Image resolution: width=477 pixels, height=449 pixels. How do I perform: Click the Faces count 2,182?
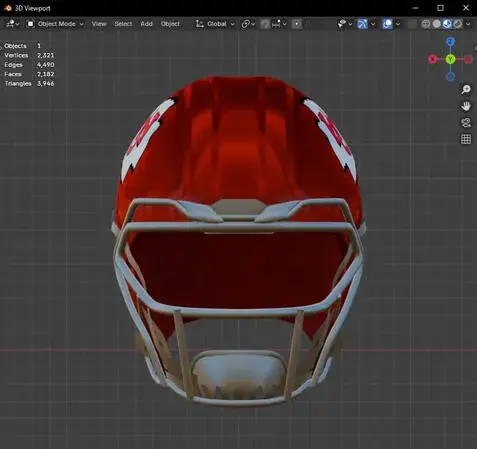pyautogui.click(x=45, y=74)
